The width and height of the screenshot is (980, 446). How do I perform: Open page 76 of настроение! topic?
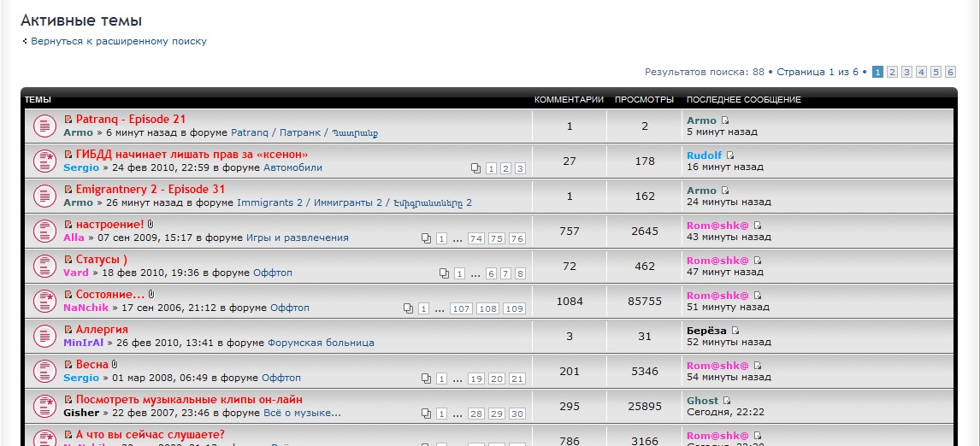tap(517, 238)
